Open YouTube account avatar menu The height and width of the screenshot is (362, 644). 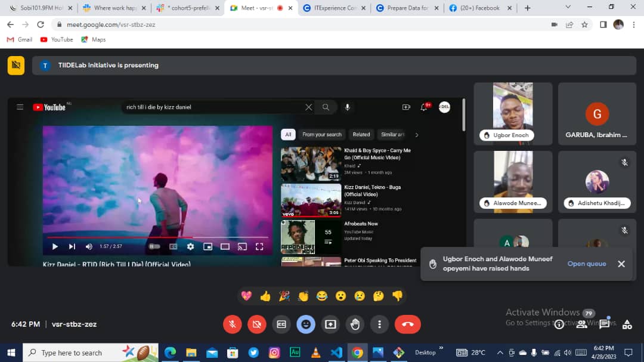coord(444,107)
